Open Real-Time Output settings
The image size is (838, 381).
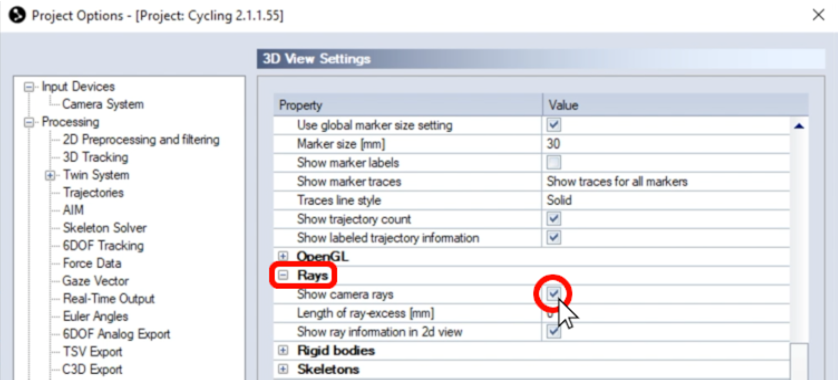(108, 298)
